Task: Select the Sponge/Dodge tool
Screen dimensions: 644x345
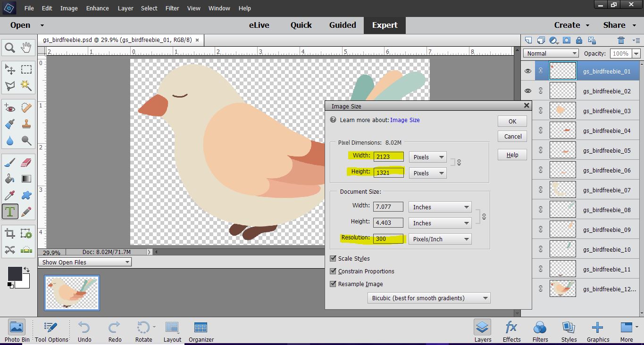Action: (x=26, y=140)
